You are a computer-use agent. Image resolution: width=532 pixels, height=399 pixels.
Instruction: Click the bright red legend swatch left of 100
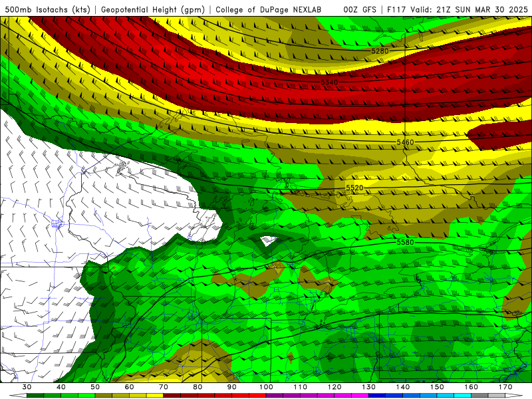258,396
